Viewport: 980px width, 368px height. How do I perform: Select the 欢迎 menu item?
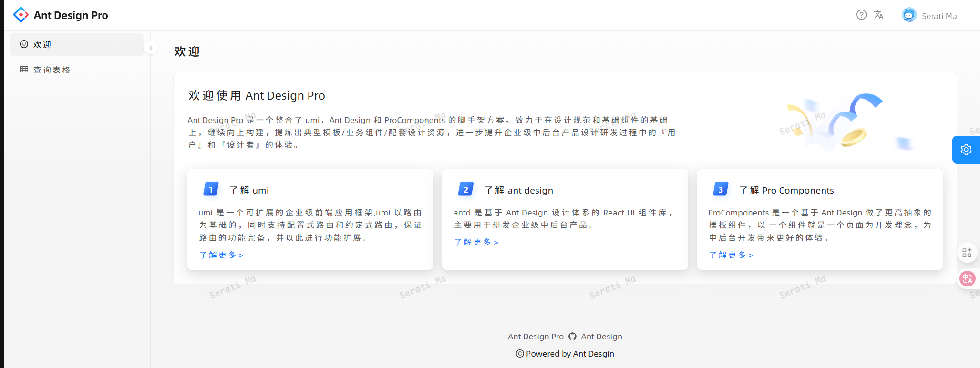click(77, 44)
